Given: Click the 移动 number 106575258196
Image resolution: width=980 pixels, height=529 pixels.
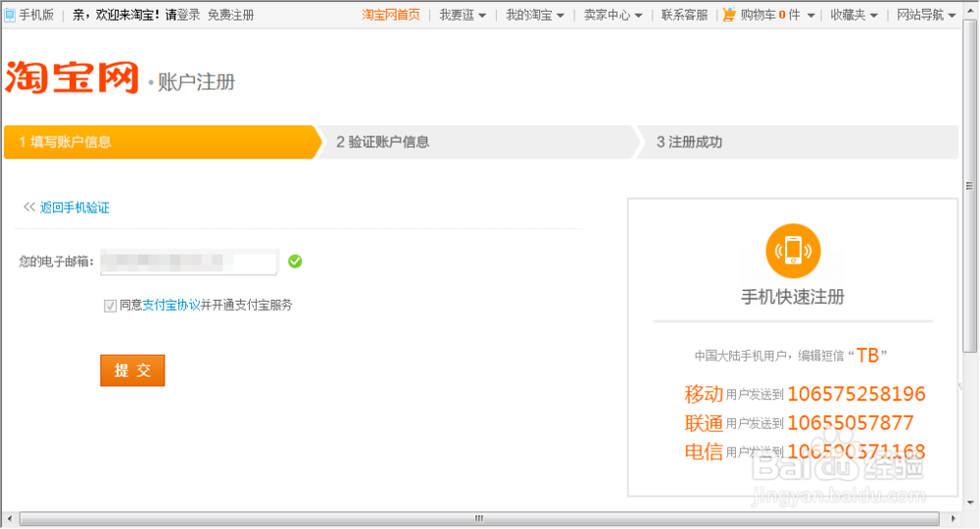Looking at the screenshot, I should [x=857, y=394].
